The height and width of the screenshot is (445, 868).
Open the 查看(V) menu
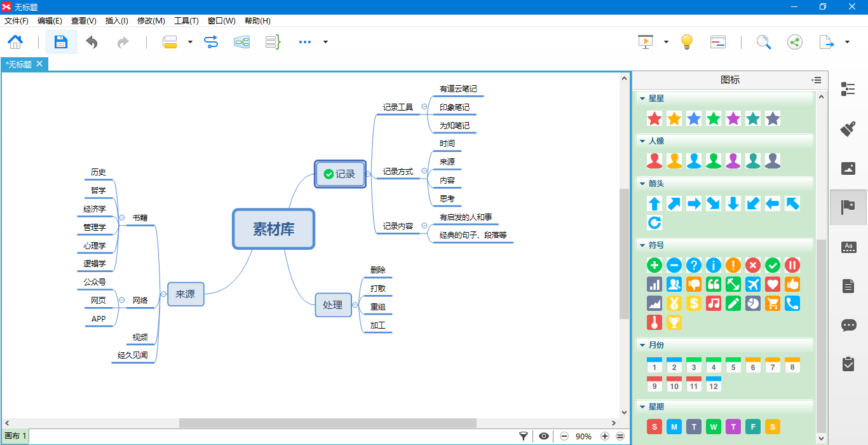(84, 21)
